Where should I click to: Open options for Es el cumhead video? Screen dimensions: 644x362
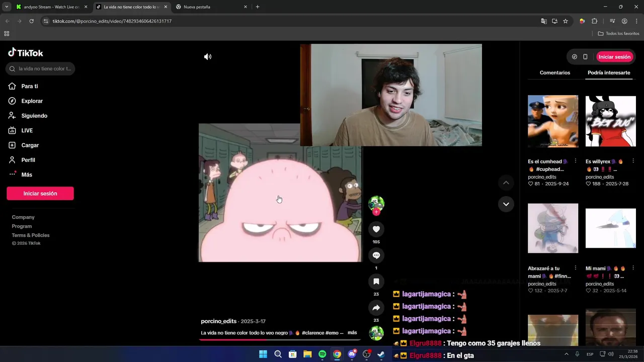click(576, 161)
